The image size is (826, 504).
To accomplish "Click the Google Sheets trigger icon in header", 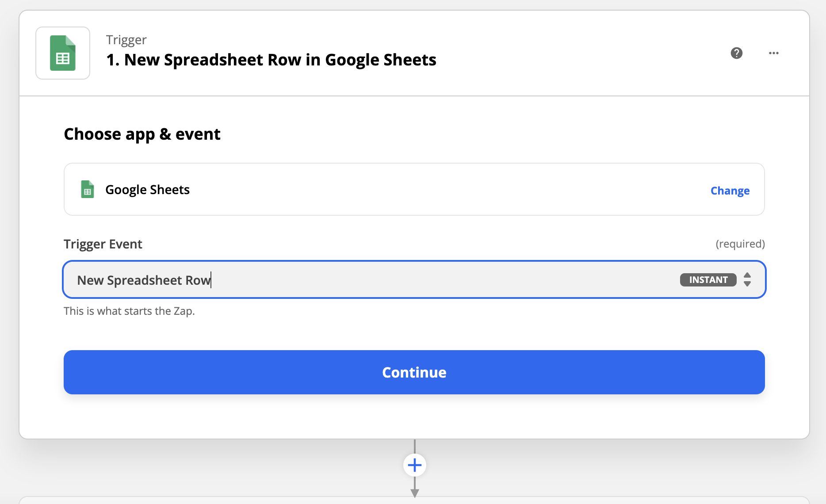I will [x=63, y=53].
